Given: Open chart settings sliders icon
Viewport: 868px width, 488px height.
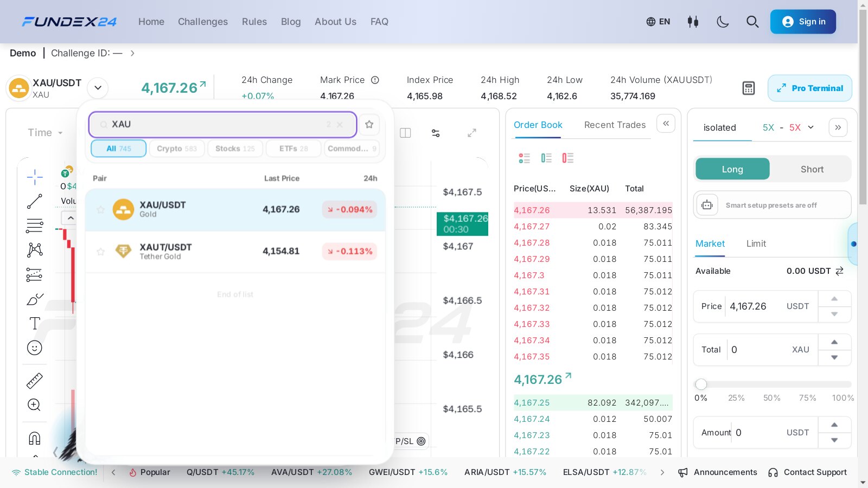Looking at the screenshot, I should (x=436, y=133).
